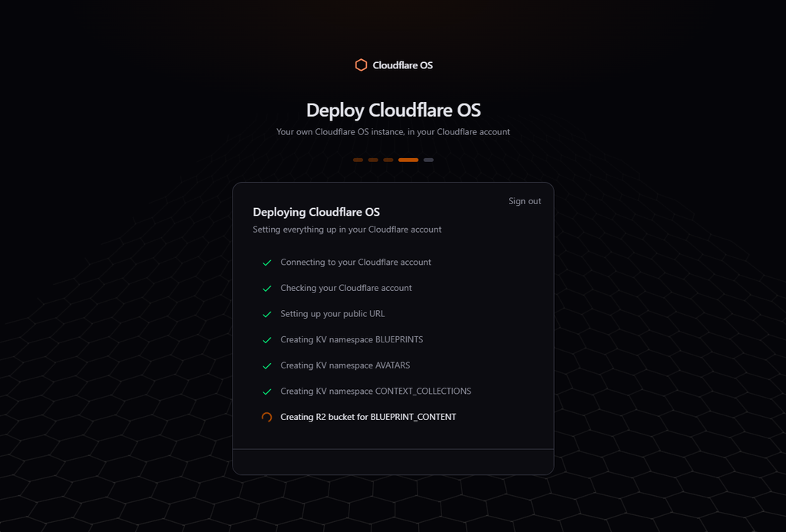Click the green checkmark beside Connecting to your Cloudflare account
This screenshot has height=532, width=786.
pos(267,263)
